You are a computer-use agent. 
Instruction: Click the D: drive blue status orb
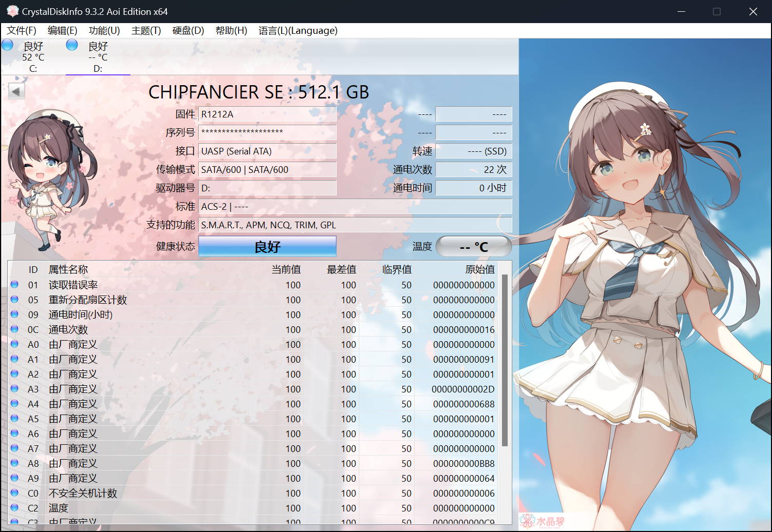point(72,45)
